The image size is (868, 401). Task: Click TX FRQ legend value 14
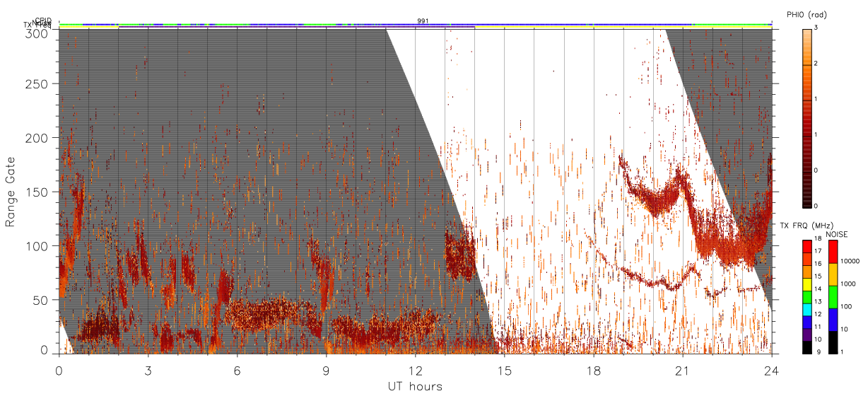click(819, 289)
